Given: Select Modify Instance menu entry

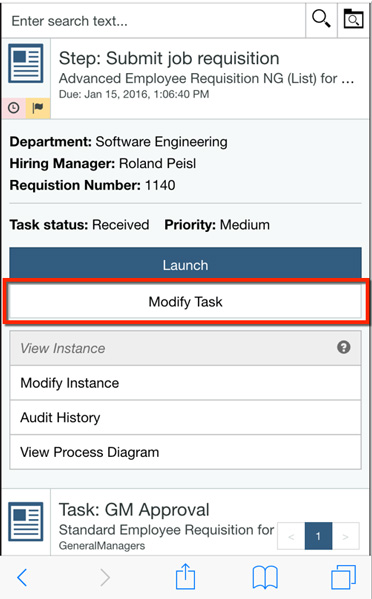Looking at the screenshot, I should [186, 383].
